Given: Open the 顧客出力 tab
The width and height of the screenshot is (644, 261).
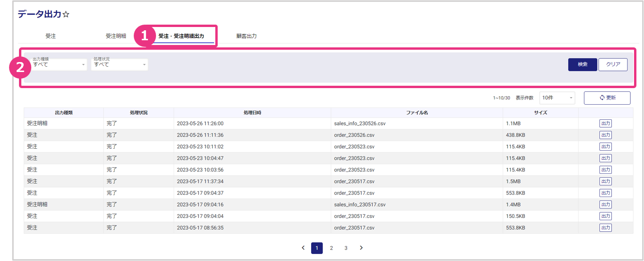Looking at the screenshot, I should (x=246, y=36).
